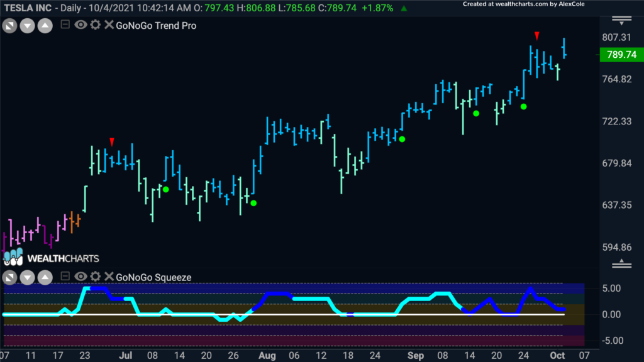
Task: Click the -5.00 squeeze axis label
Action: point(611,341)
